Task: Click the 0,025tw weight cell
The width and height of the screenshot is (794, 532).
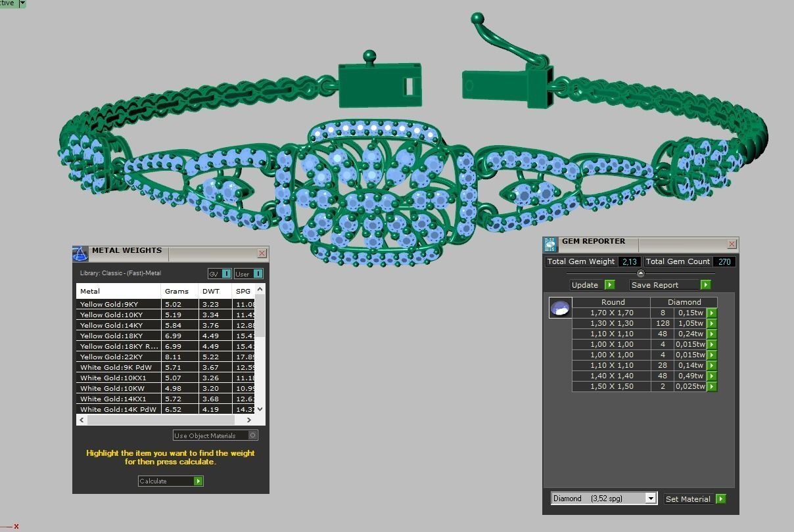Action: [x=691, y=387]
